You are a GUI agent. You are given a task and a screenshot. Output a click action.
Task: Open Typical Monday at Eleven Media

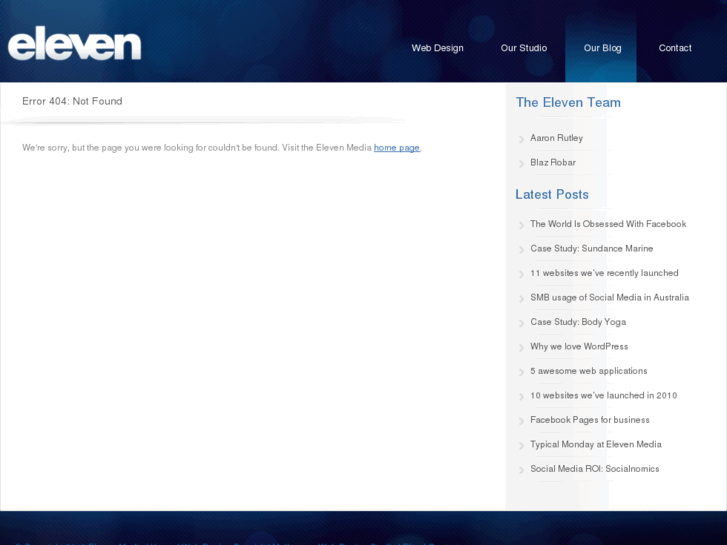(595, 444)
